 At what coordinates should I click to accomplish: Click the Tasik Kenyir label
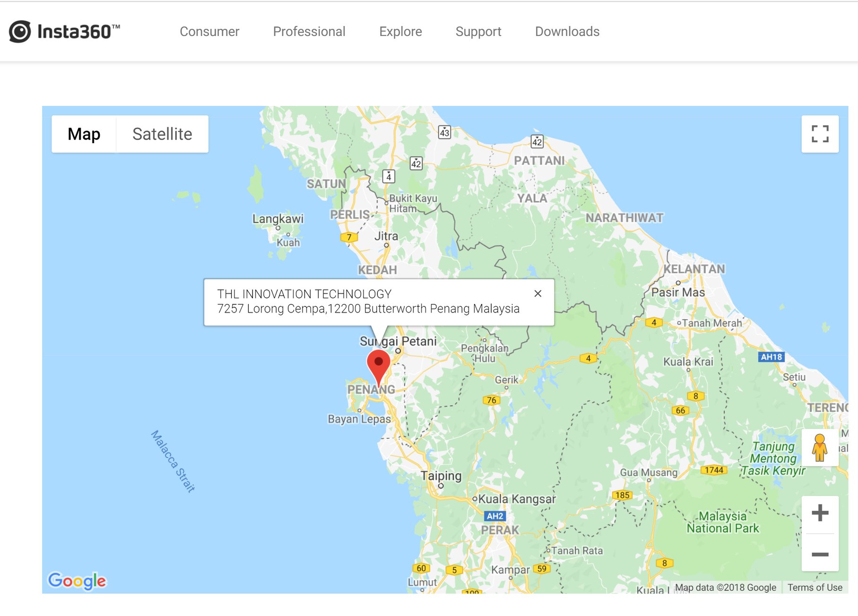773,470
